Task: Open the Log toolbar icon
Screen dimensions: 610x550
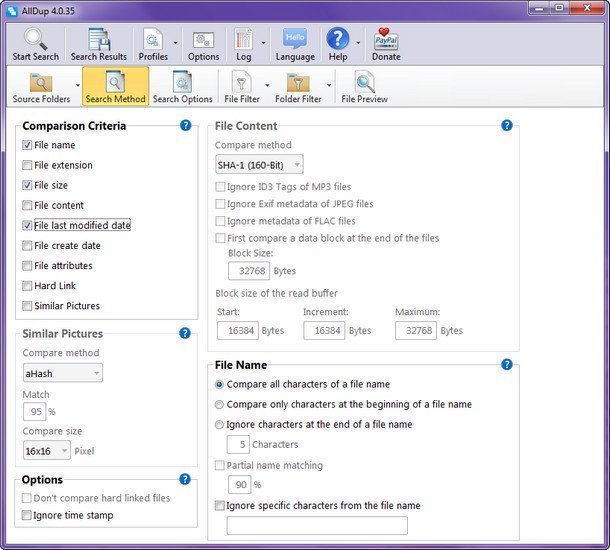Action: pos(243,39)
